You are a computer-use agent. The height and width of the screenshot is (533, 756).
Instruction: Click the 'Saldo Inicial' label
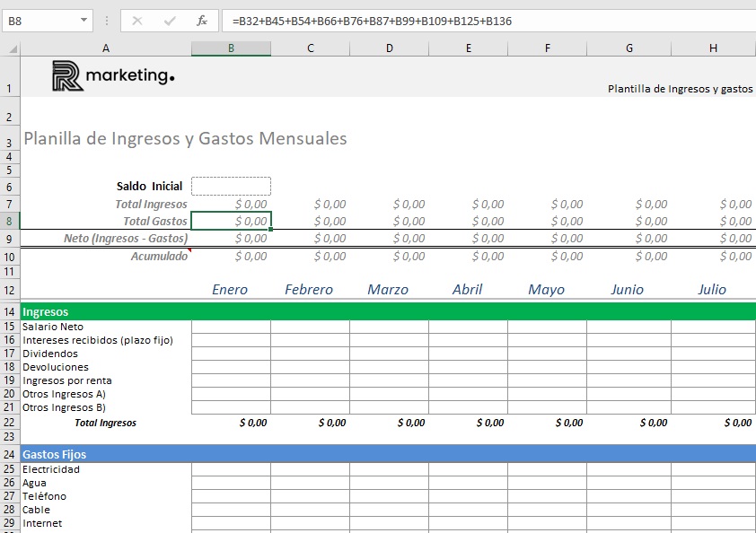tap(149, 186)
